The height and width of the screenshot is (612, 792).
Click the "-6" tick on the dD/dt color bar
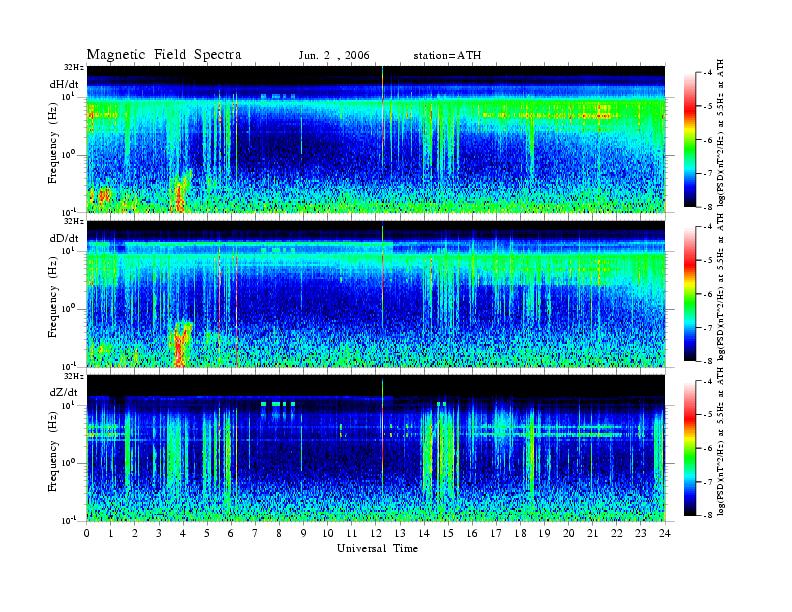[709, 294]
